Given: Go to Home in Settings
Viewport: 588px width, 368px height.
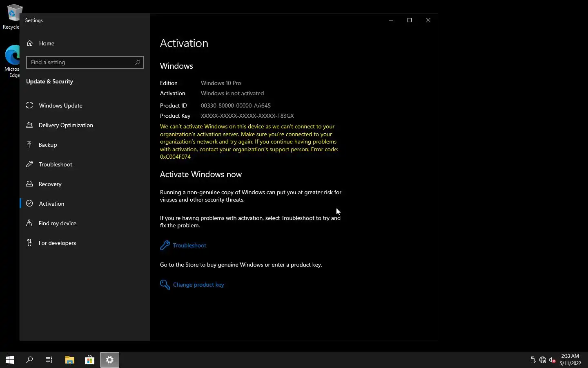Looking at the screenshot, I should [x=85, y=43].
